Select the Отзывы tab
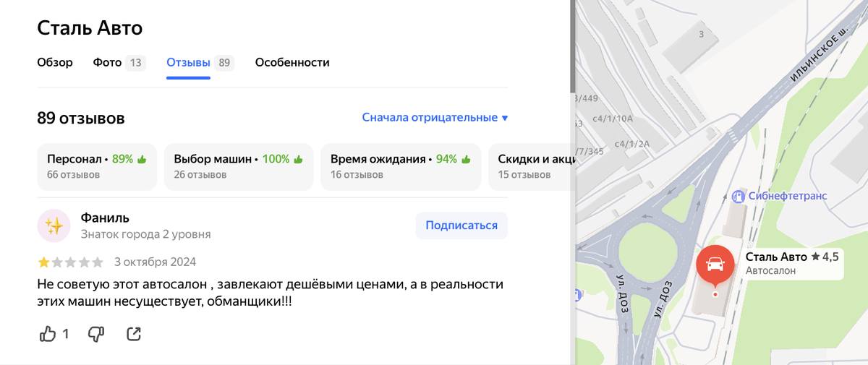The image size is (868, 365). tap(200, 63)
